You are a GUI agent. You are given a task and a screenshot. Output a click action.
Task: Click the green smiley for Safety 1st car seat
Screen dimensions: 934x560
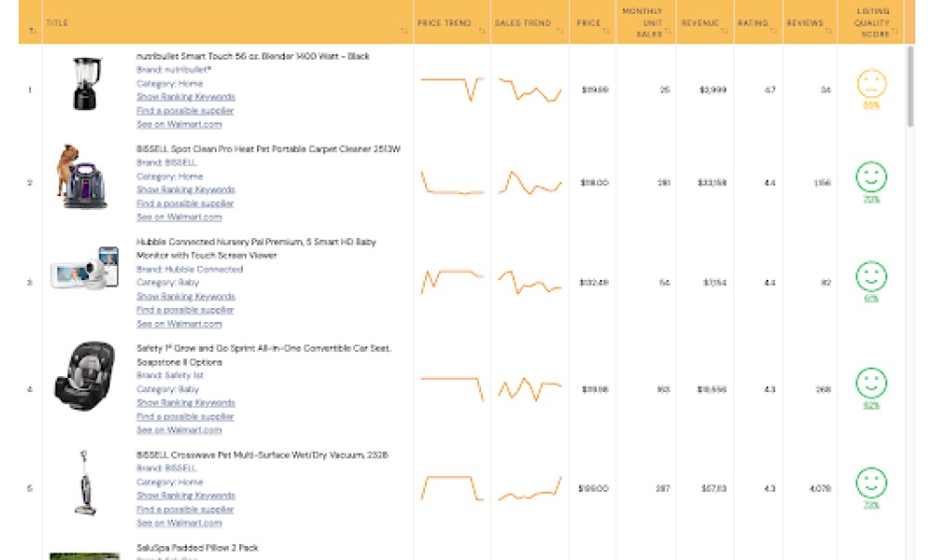[871, 383]
